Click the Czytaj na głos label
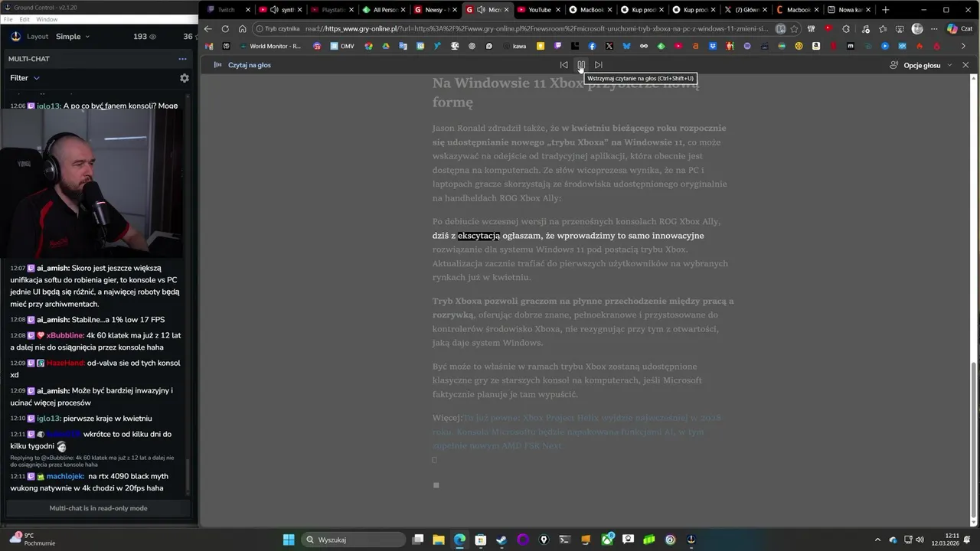Image resolution: width=980 pixels, height=551 pixels. click(x=249, y=65)
